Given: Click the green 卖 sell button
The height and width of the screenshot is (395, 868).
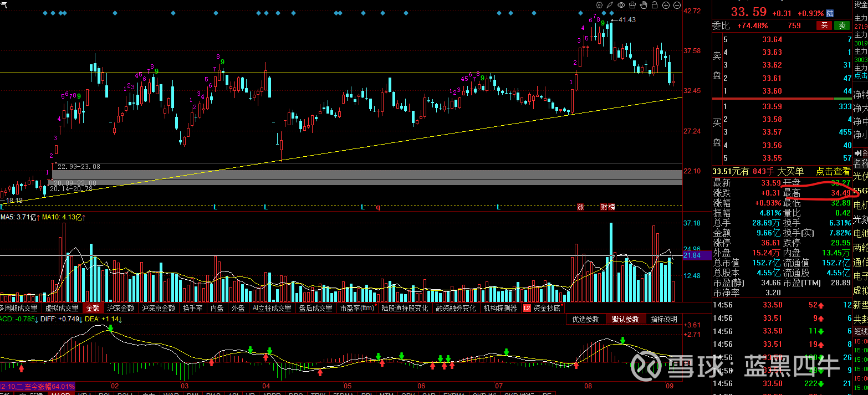Looking at the screenshot, I should coord(842,25).
